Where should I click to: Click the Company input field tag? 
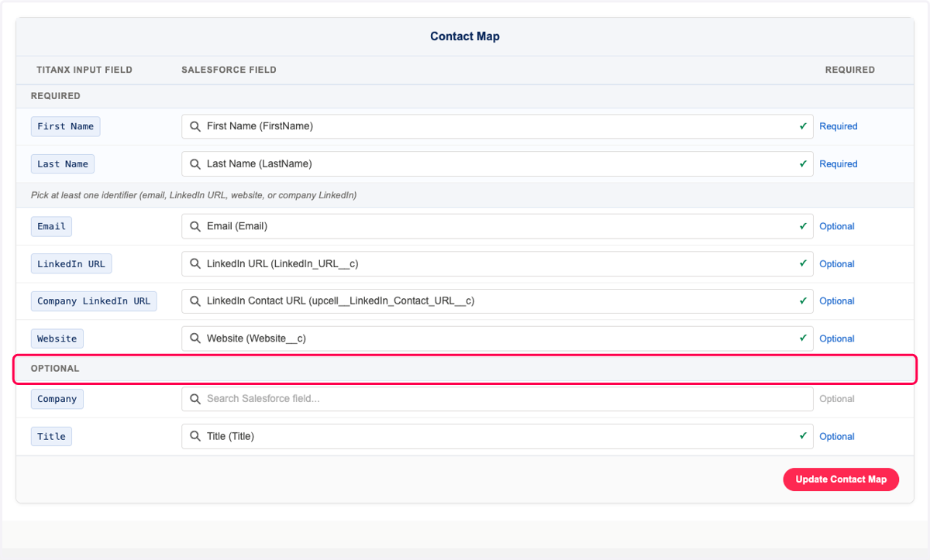(57, 399)
